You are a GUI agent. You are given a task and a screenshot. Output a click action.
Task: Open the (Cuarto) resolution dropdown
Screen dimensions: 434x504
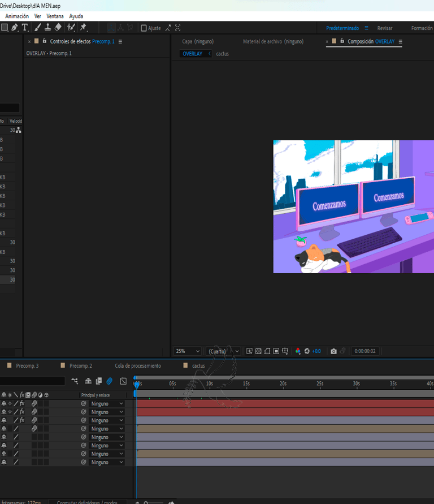[x=223, y=351]
